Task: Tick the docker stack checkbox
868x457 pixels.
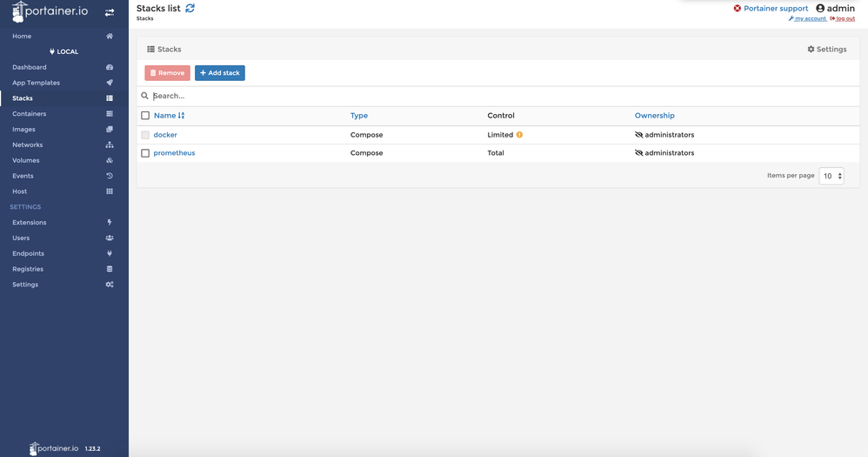Action: click(145, 135)
